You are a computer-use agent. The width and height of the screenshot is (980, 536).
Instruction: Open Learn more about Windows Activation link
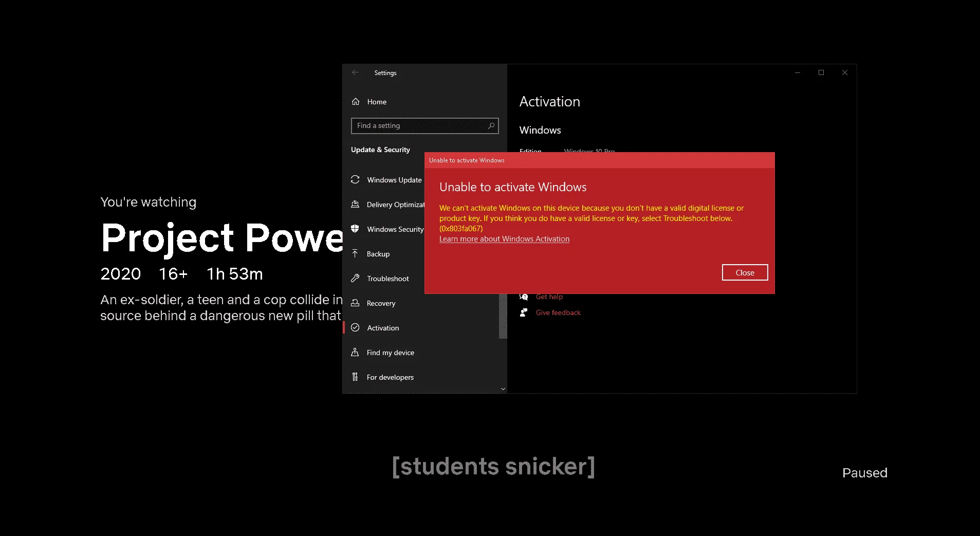pyautogui.click(x=504, y=239)
